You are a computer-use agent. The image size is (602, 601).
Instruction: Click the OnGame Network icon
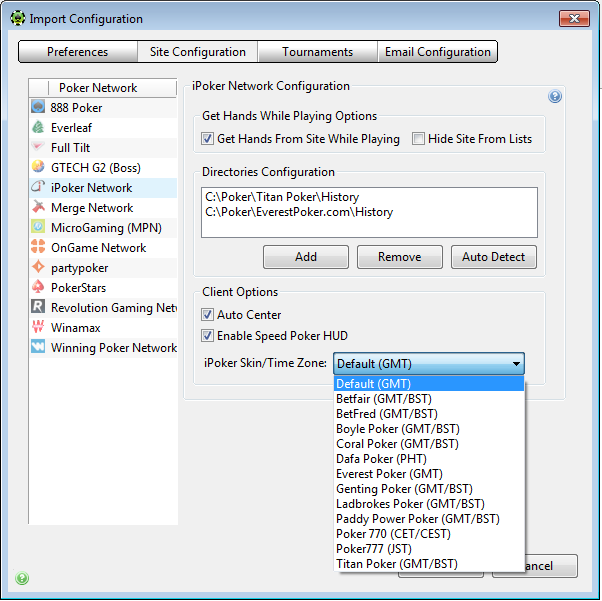tap(38, 247)
